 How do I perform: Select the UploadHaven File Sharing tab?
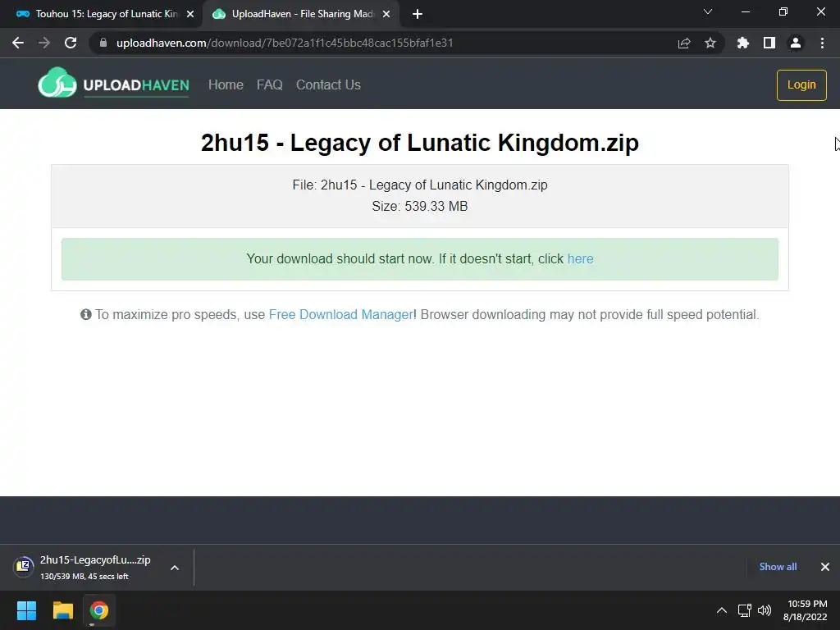coord(300,14)
